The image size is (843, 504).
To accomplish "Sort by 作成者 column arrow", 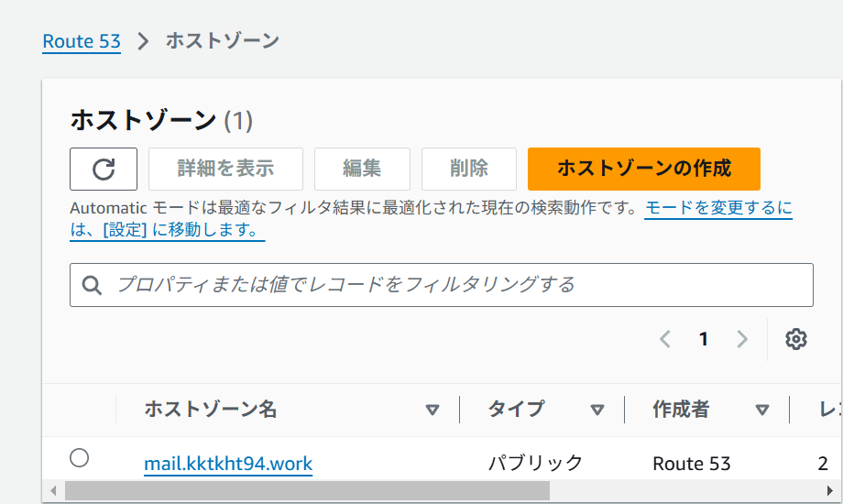I will [x=761, y=411].
